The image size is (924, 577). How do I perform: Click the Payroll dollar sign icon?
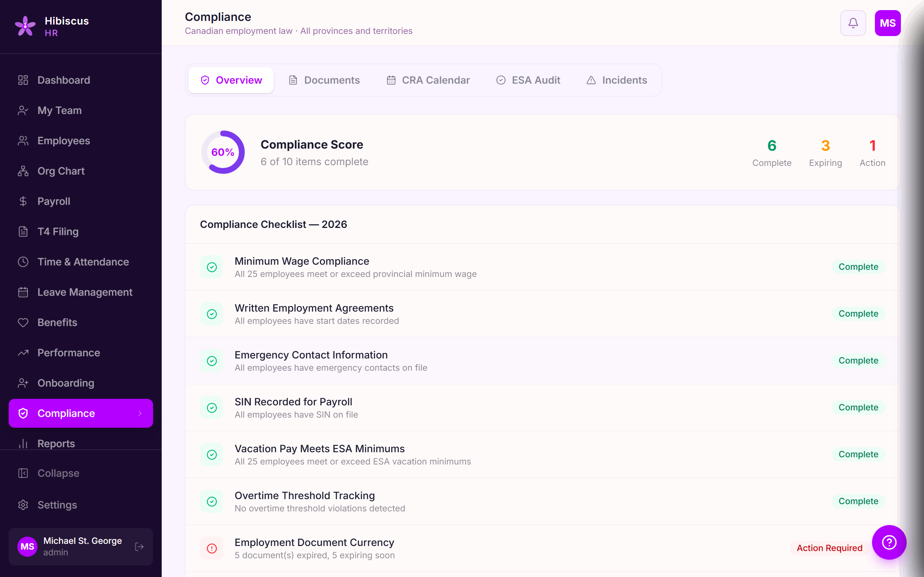[23, 201]
